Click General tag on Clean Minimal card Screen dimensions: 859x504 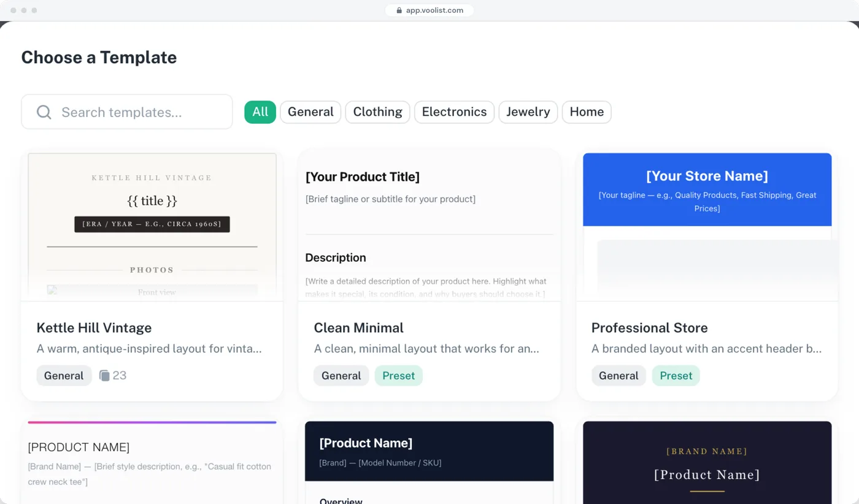[341, 375]
